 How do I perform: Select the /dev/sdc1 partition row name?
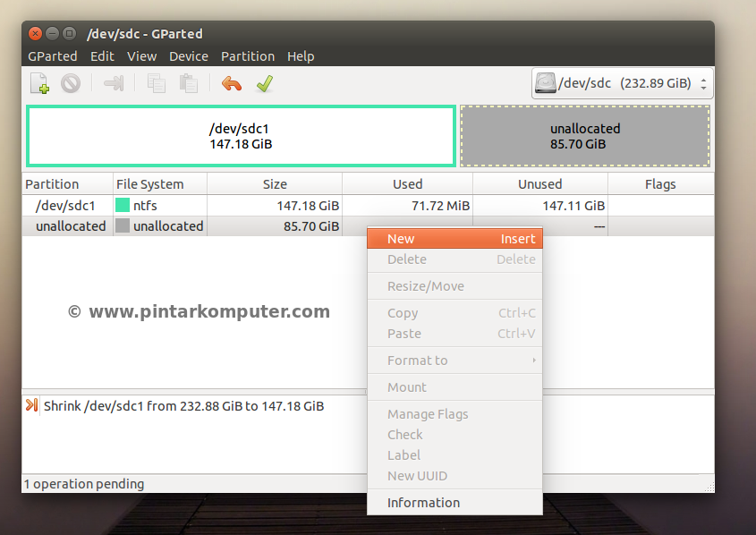coord(65,206)
